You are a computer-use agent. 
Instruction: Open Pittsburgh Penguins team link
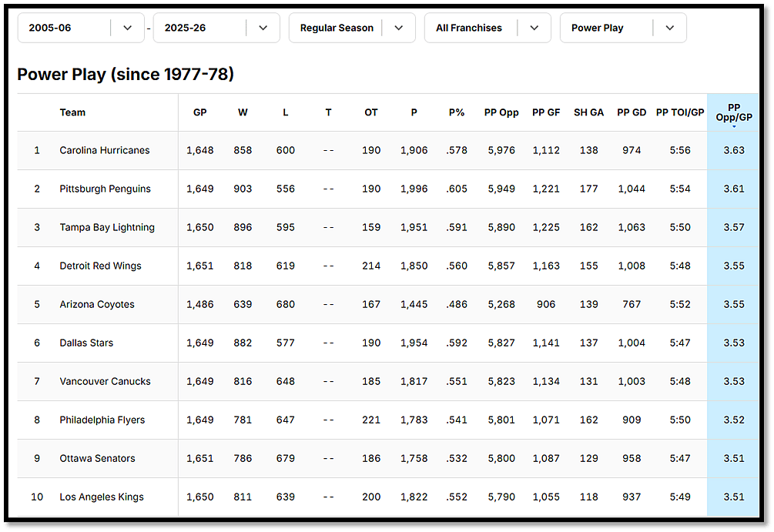point(106,189)
